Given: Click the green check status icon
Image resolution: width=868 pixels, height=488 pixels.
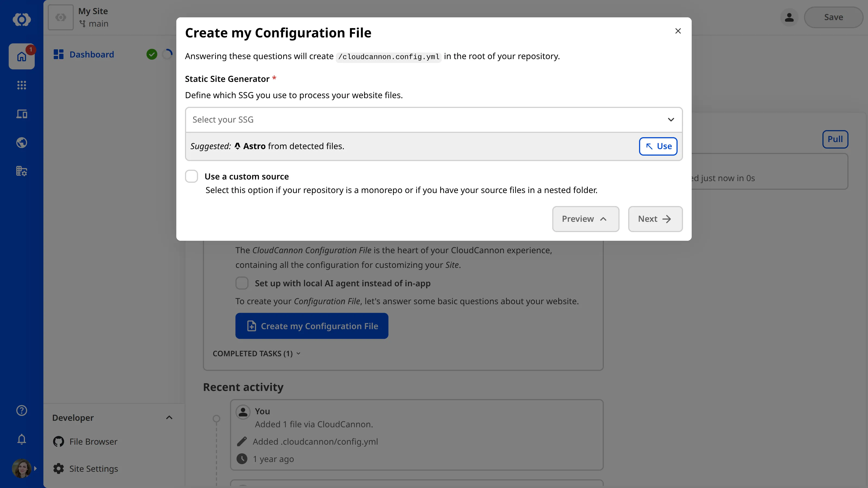Looking at the screenshot, I should (x=152, y=54).
